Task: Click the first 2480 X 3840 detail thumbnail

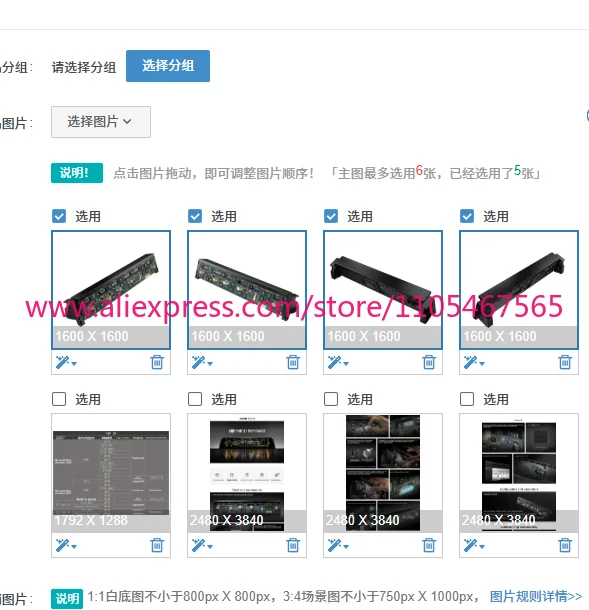Action: coord(247,473)
